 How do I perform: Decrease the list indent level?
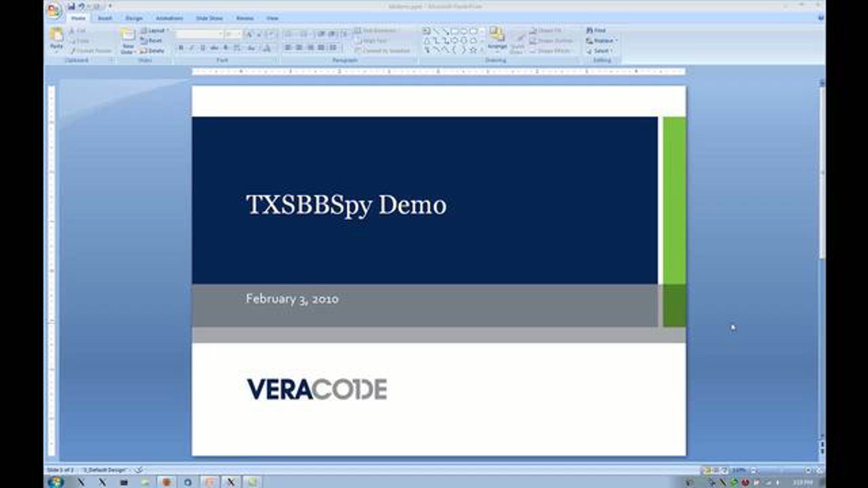(320, 34)
